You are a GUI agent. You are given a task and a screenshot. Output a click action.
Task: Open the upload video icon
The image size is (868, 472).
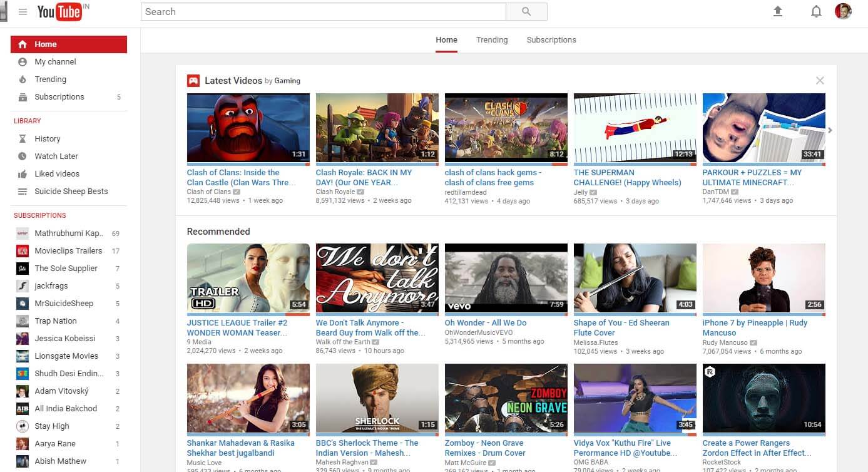pyautogui.click(x=778, y=11)
